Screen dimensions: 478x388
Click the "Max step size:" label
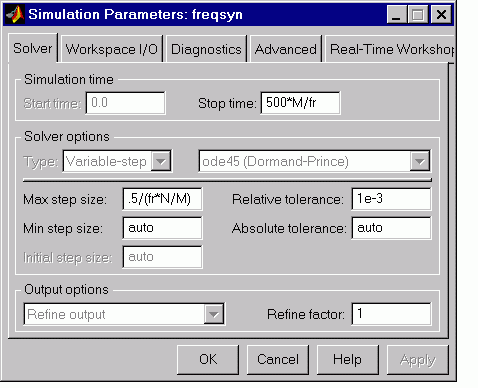[x=65, y=199]
